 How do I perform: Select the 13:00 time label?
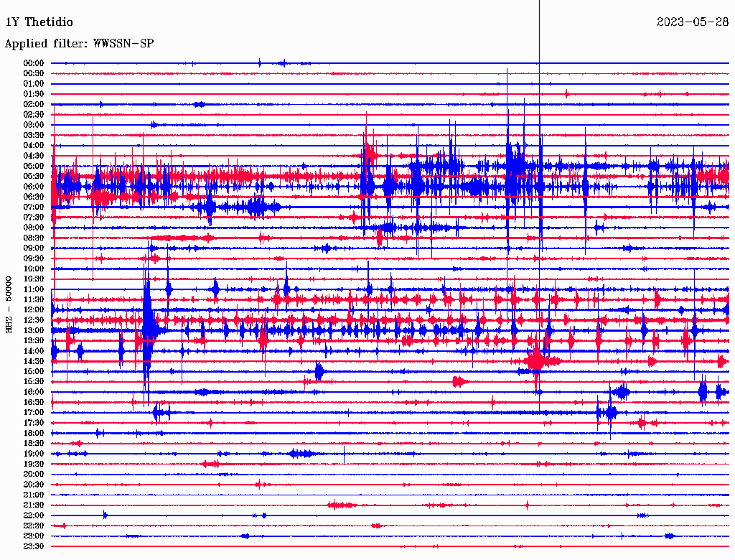point(34,331)
